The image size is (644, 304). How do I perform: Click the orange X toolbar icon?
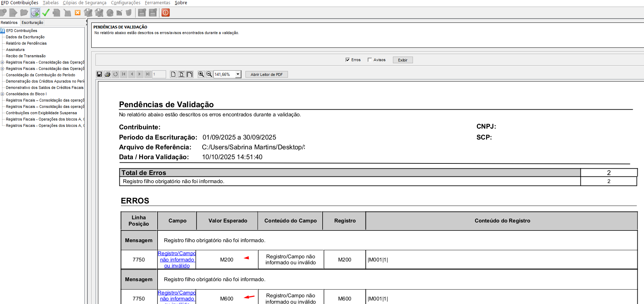[78, 13]
